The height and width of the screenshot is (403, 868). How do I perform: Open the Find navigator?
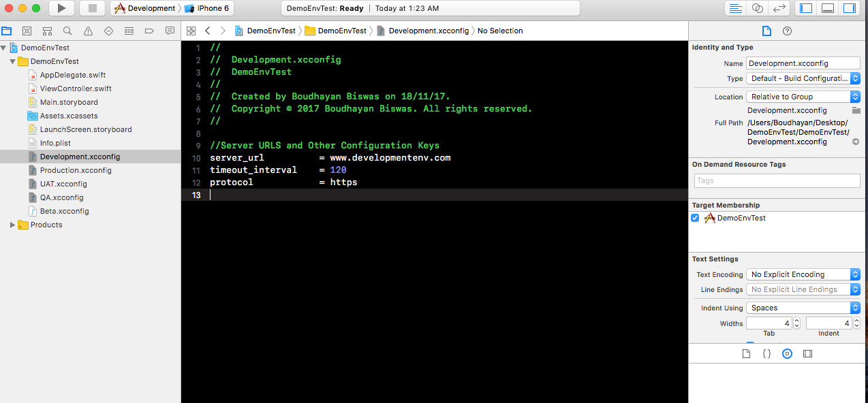pyautogui.click(x=67, y=31)
